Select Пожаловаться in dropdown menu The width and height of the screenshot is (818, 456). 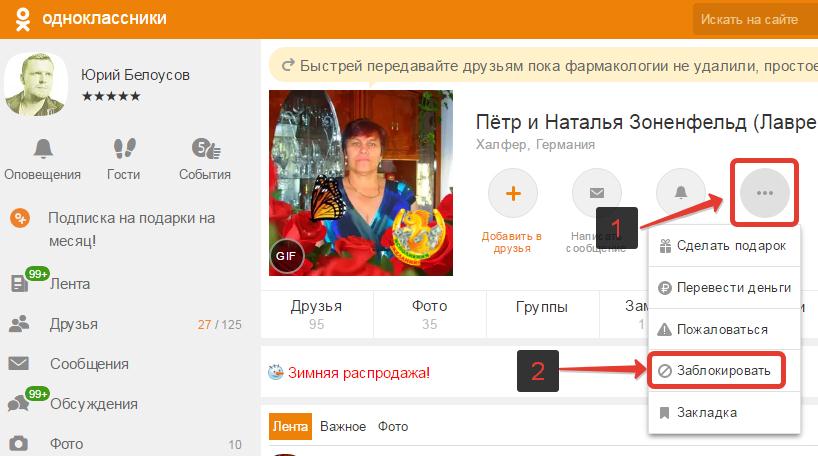[724, 329]
